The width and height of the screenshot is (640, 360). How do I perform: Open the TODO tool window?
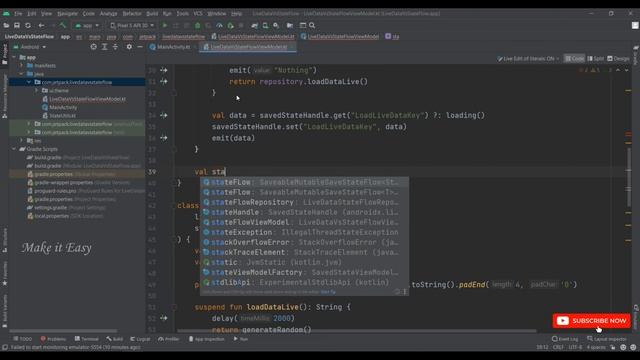coord(22,339)
